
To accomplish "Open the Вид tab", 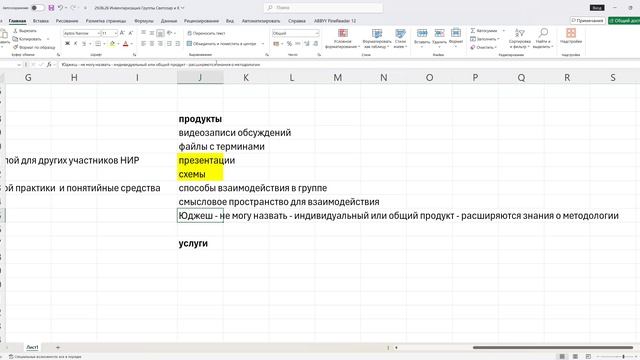I will click(230, 21).
